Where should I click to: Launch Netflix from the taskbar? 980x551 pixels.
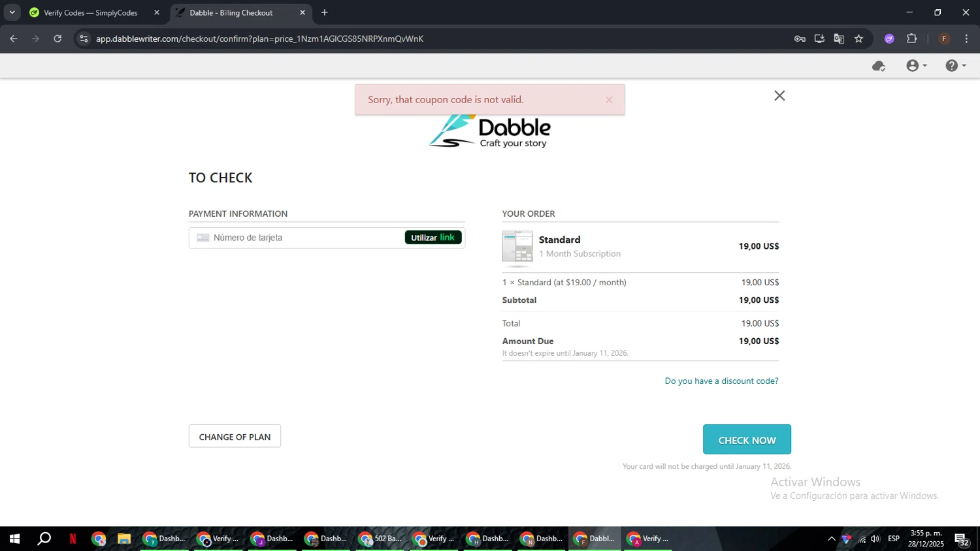click(73, 539)
